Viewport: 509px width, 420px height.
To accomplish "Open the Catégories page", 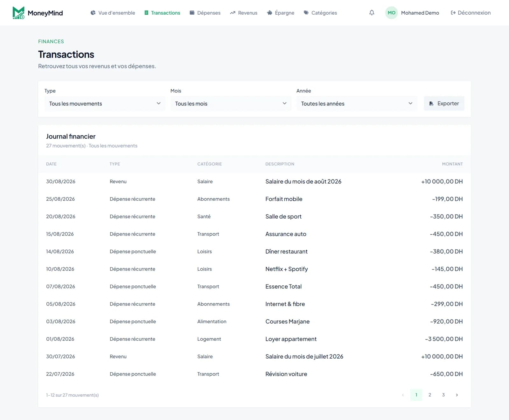I will tap(320, 13).
